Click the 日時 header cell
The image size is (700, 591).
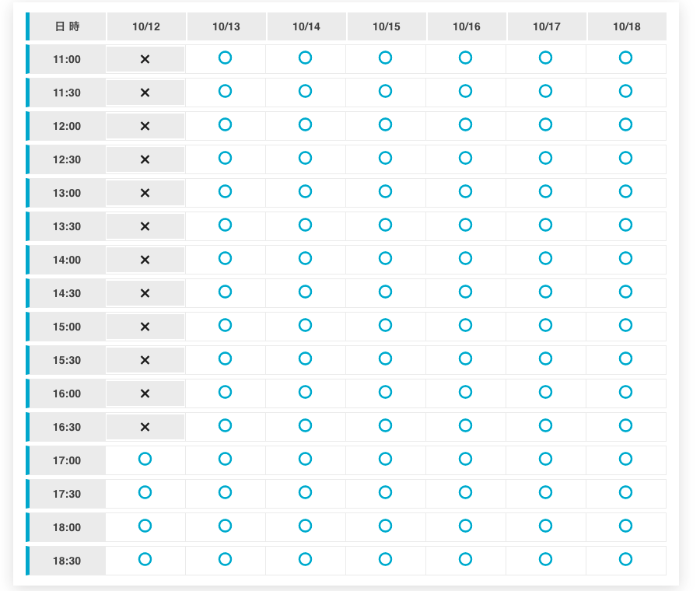click(x=68, y=26)
